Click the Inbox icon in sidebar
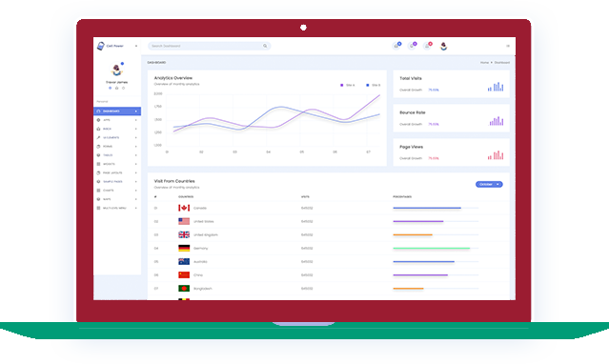The height and width of the screenshot is (364, 609). click(x=98, y=129)
